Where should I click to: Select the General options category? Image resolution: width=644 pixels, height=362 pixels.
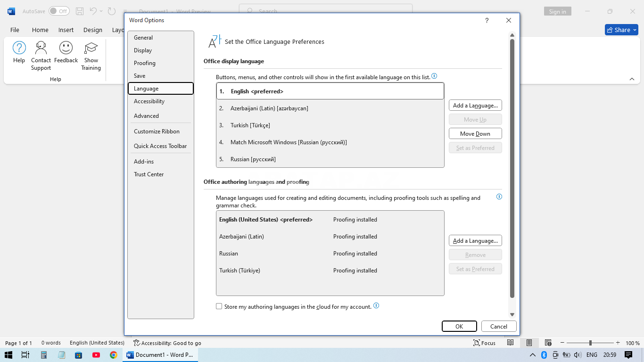[x=160, y=38]
